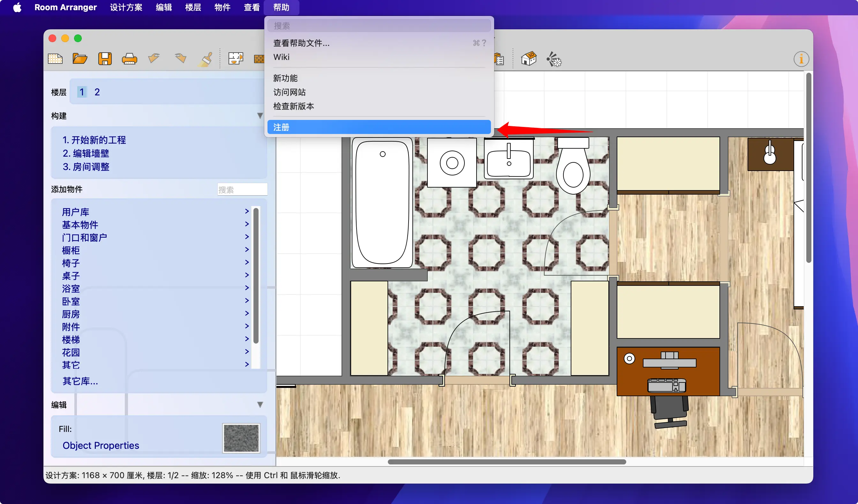The width and height of the screenshot is (858, 504).
Task: Select floor 1 in the floor selector
Action: 82,92
